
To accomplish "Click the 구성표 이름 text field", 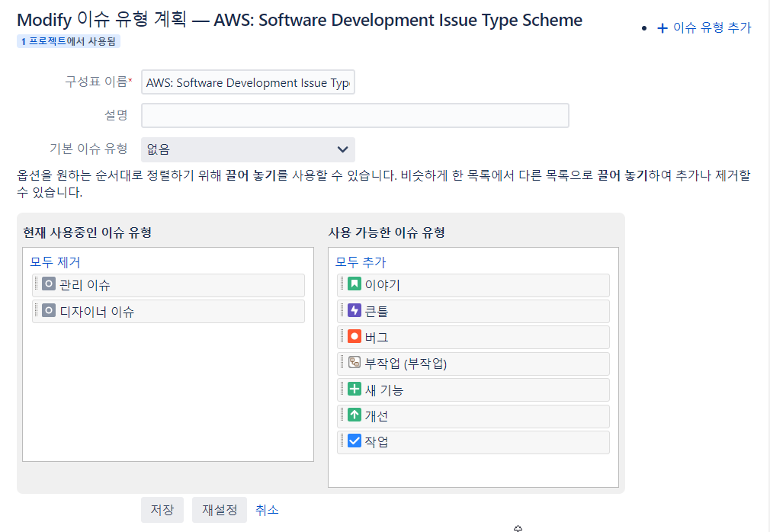I will tap(248, 82).
